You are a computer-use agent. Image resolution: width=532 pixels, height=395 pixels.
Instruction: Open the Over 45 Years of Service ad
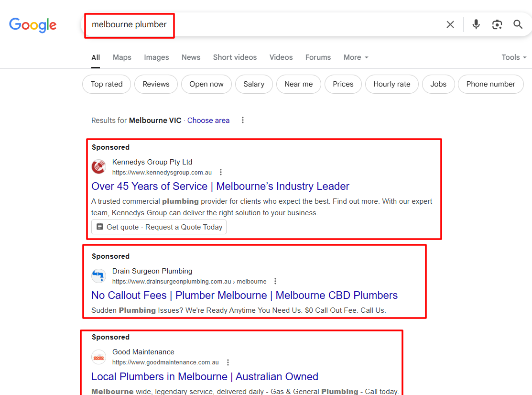pos(220,187)
